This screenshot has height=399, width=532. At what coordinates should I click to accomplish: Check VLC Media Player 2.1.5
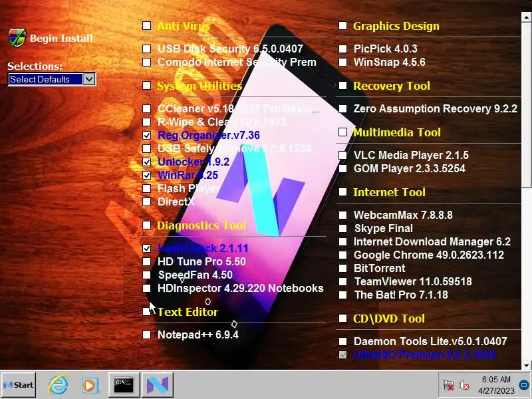point(343,155)
